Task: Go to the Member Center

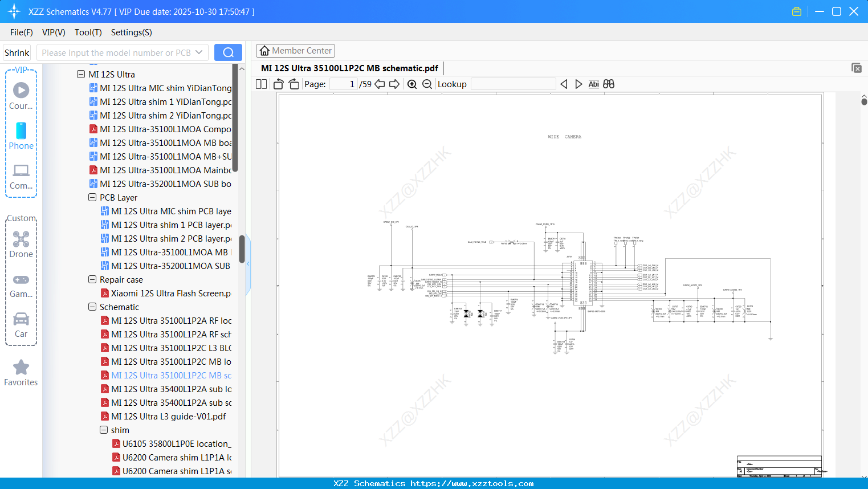Action: click(295, 50)
